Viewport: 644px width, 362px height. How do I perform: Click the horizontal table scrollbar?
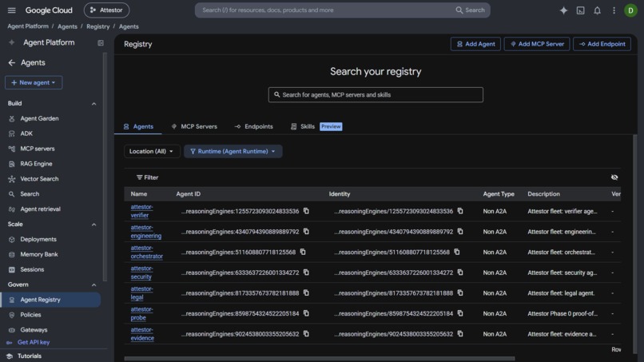(x=320, y=358)
